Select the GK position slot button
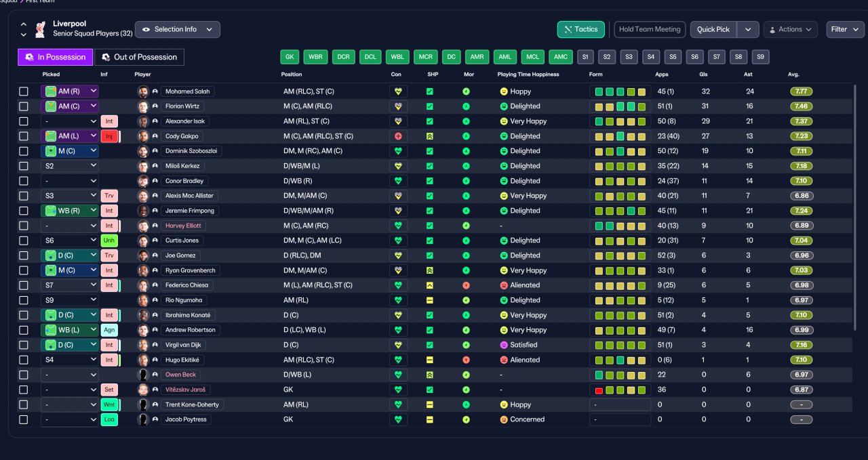Image resolution: width=868 pixels, height=460 pixels. 290,57
